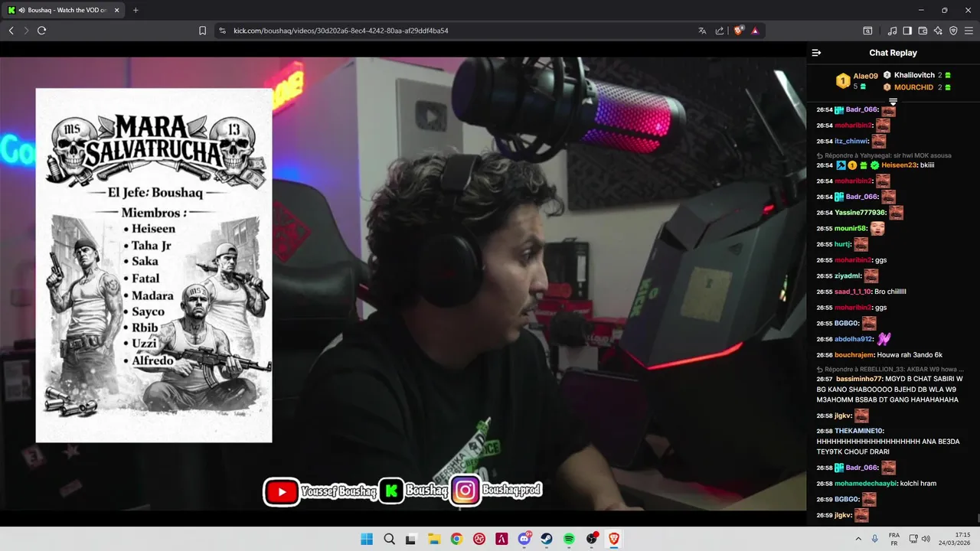Open reply context 'Répondre à Yahyaegal'

[884, 155]
